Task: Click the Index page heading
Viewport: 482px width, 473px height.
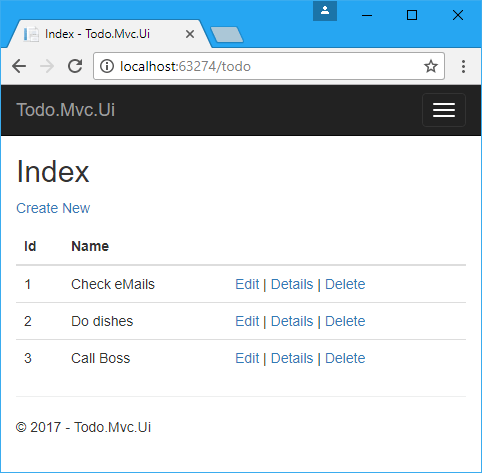Action: 53,172
